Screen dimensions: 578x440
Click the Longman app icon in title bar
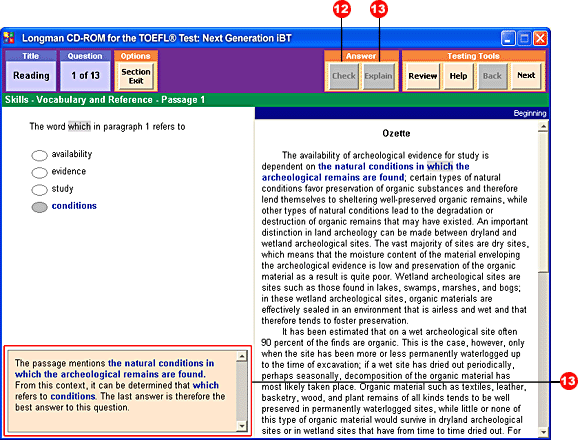click(9, 38)
